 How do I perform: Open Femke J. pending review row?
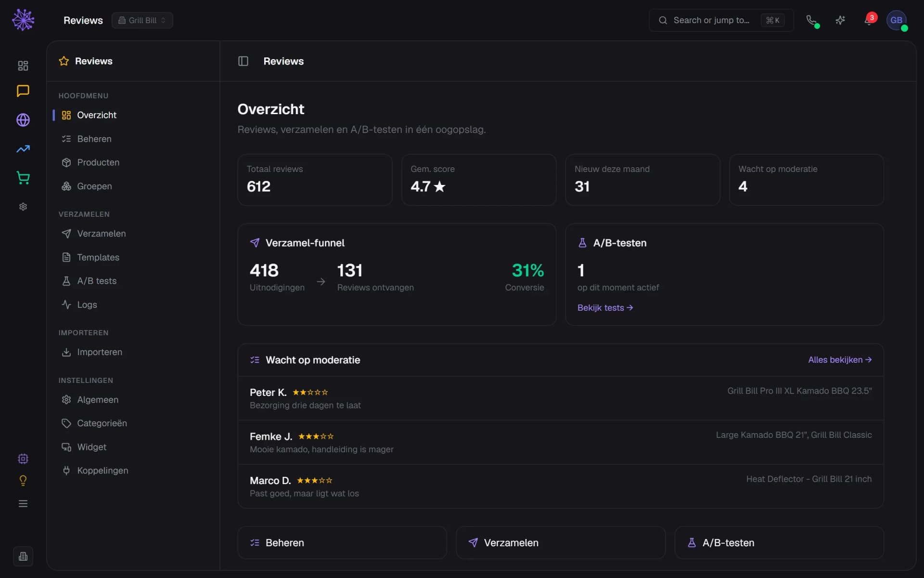point(561,442)
